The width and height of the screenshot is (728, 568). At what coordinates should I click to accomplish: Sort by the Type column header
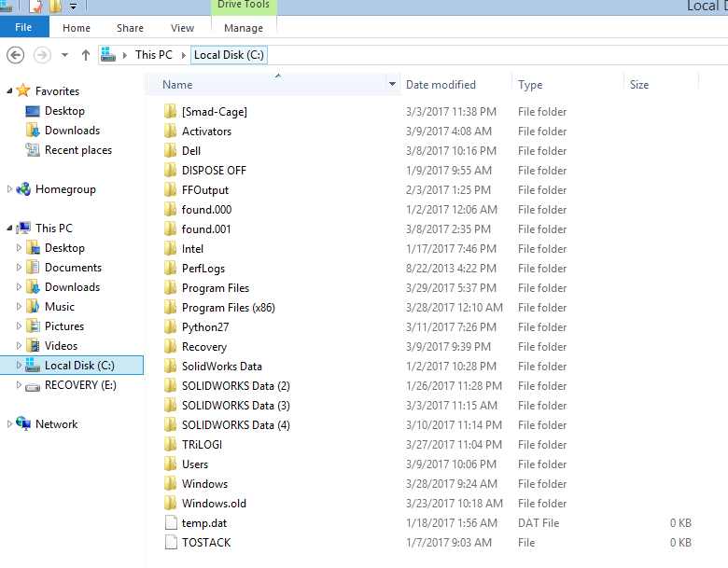click(x=530, y=85)
